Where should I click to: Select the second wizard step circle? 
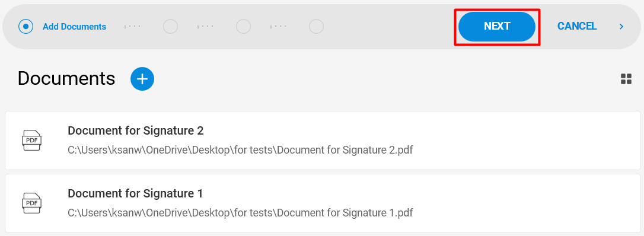coord(170,27)
